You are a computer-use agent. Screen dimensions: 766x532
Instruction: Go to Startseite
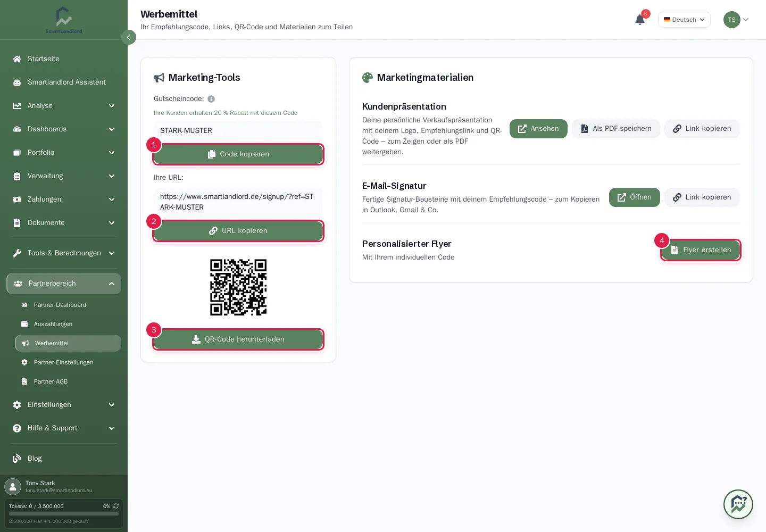(x=64, y=59)
